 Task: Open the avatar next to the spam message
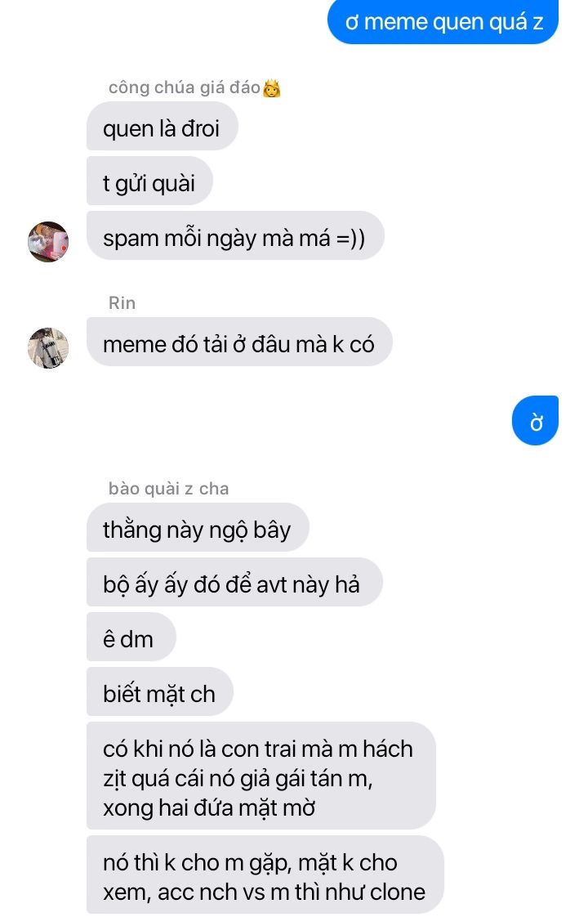tap(48, 242)
